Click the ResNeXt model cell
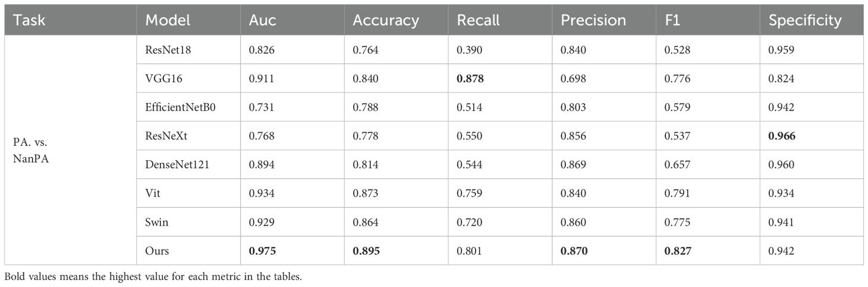Image resolution: width=868 pixels, height=287 pixels. 163,136
